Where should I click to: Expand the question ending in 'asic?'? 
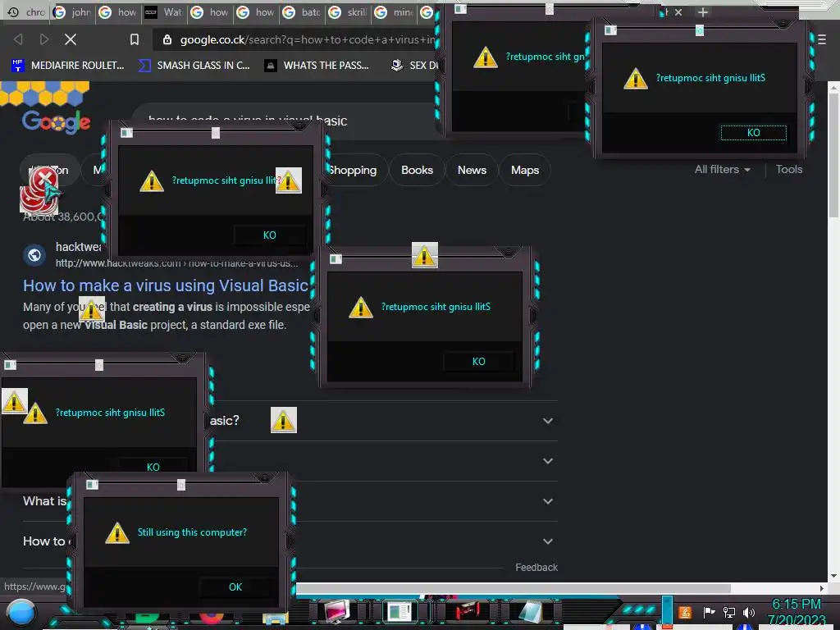click(x=547, y=421)
